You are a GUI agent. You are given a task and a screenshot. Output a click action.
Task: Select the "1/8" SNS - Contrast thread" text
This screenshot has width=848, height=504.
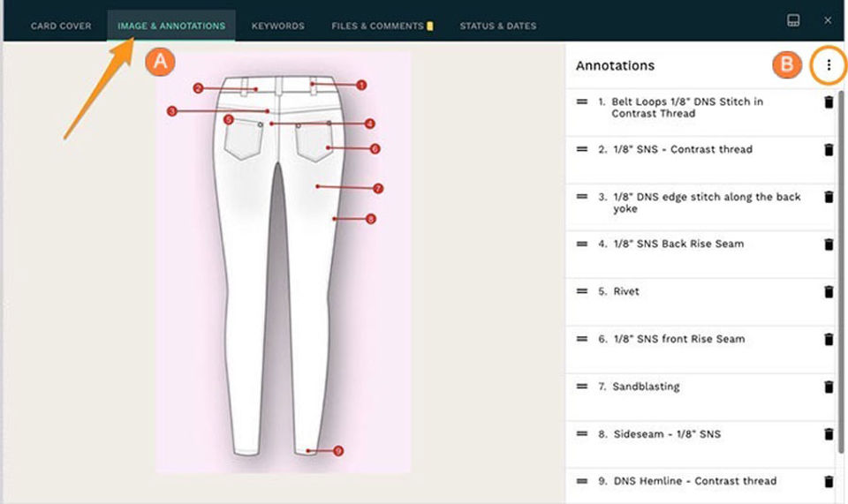(683, 149)
